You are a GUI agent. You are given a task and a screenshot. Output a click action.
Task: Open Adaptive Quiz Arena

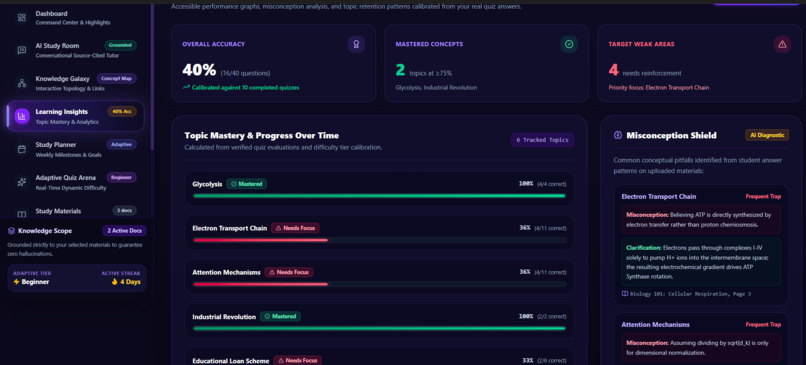click(x=76, y=182)
